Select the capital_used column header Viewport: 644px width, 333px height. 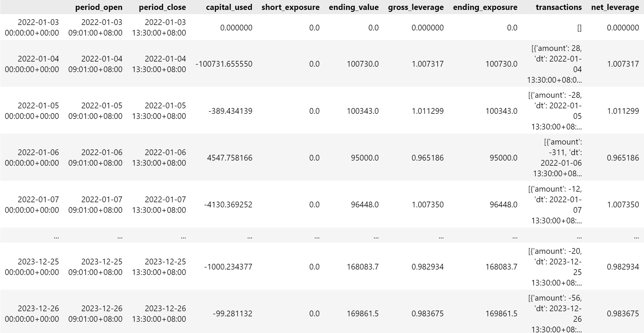[229, 7]
